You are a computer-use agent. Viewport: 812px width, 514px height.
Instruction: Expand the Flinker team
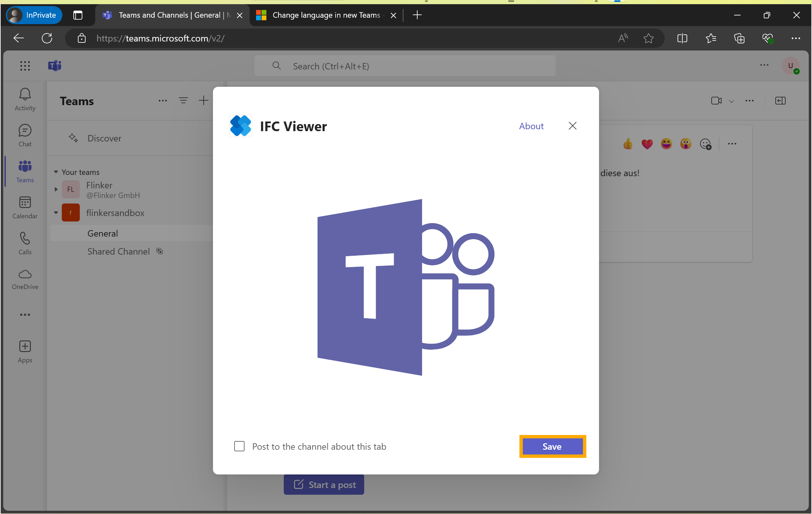[x=56, y=190]
